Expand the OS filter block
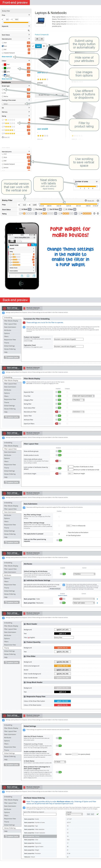 pos(29,108)
